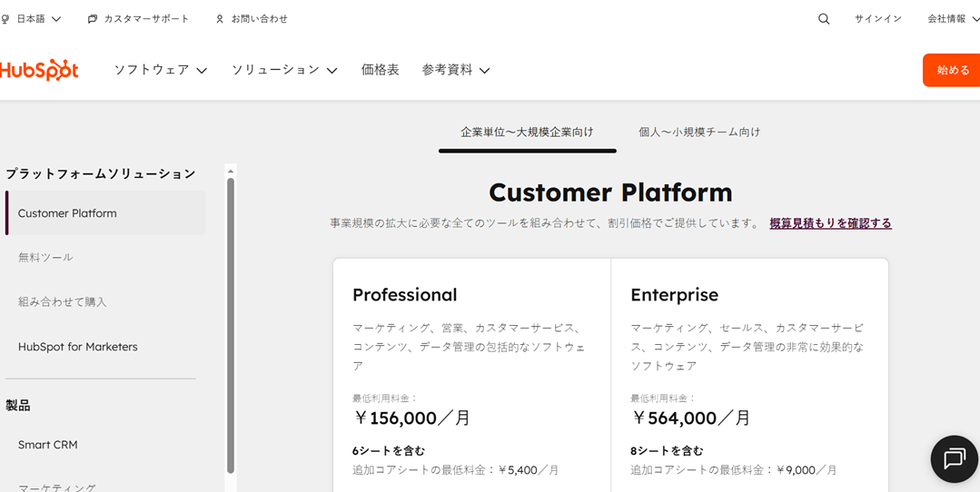Expand the 日本語 language dropdown
980x492 pixels.
(38, 19)
